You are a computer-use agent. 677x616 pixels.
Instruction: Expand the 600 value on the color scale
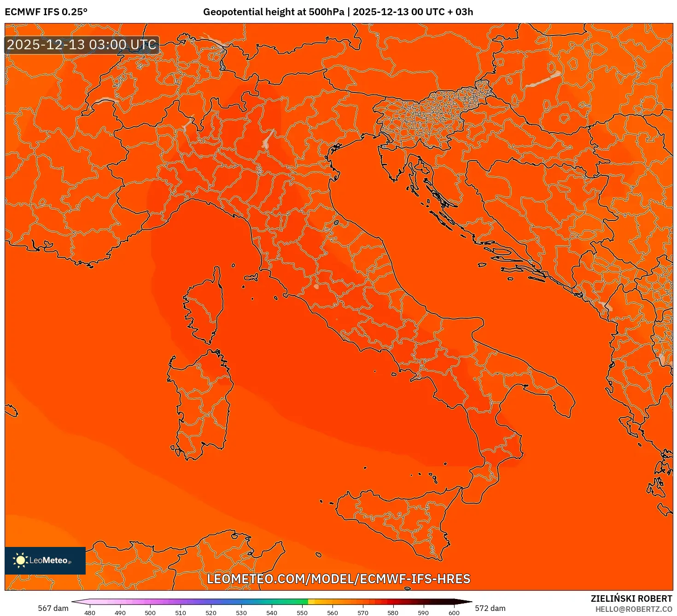[x=454, y=613]
